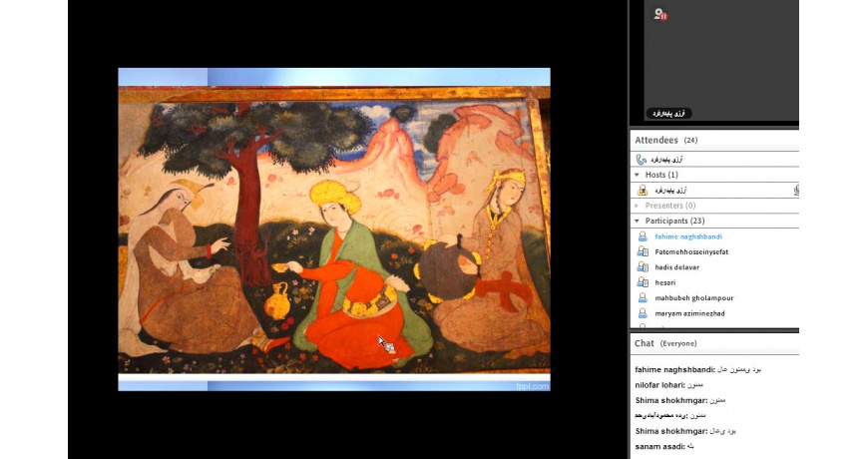Click sanam asadi's chat message
Image resolution: width=868 pixels, height=459 pixels.
(x=664, y=447)
